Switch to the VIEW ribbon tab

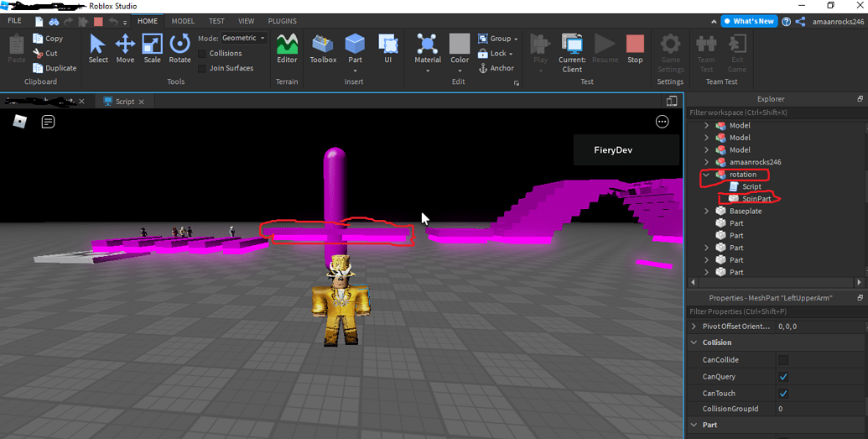pyautogui.click(x=246, y=21)
